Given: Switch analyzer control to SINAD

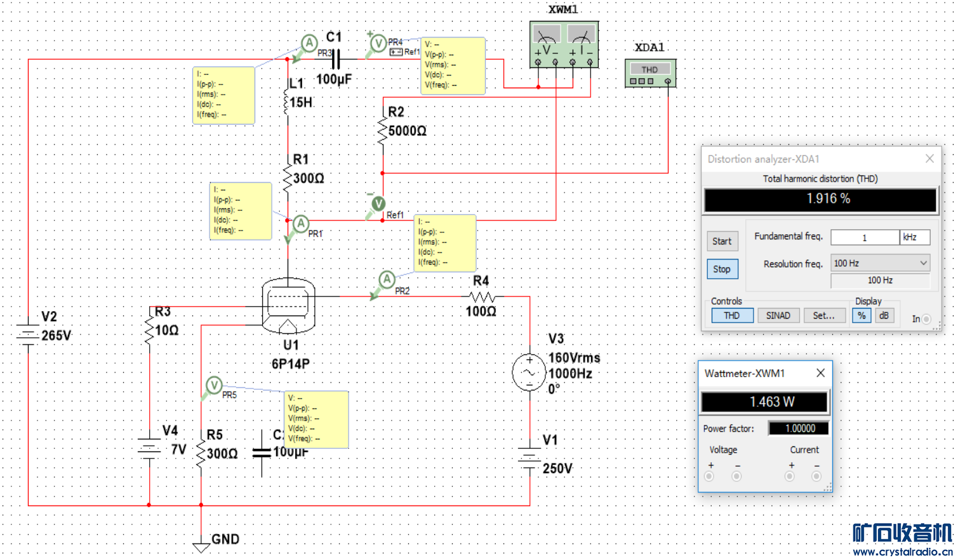Looking at the screenshot, I should 778,316.
